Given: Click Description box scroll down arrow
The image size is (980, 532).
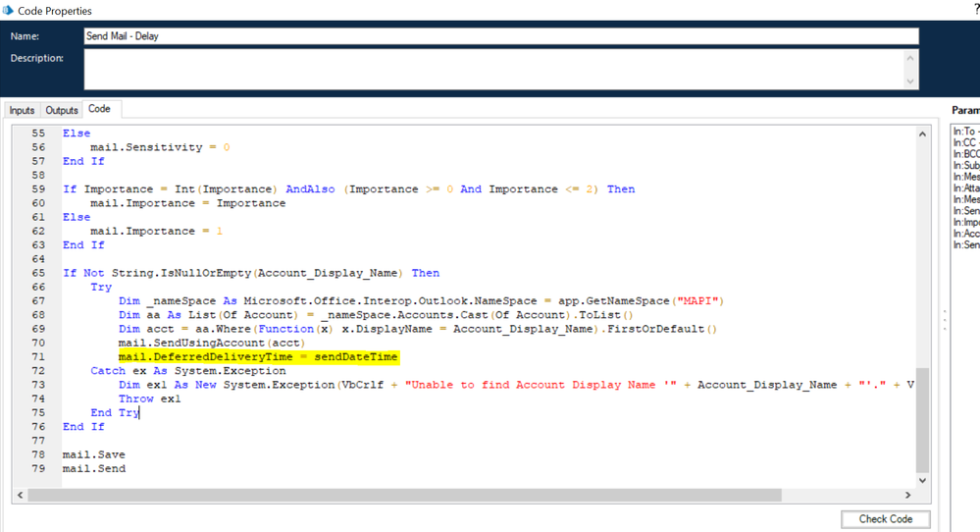Looking at the screenshot, I should pyautogui.click(x=910, y=81).
